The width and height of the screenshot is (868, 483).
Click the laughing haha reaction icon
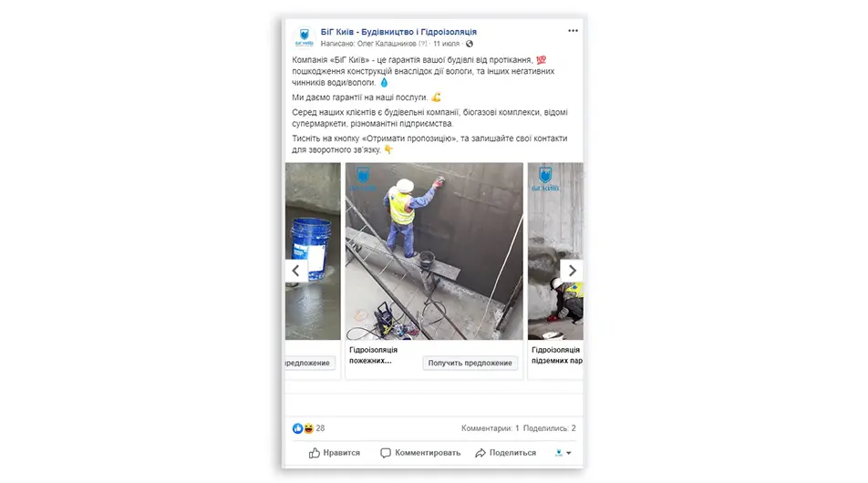click(x=308, y=428)
